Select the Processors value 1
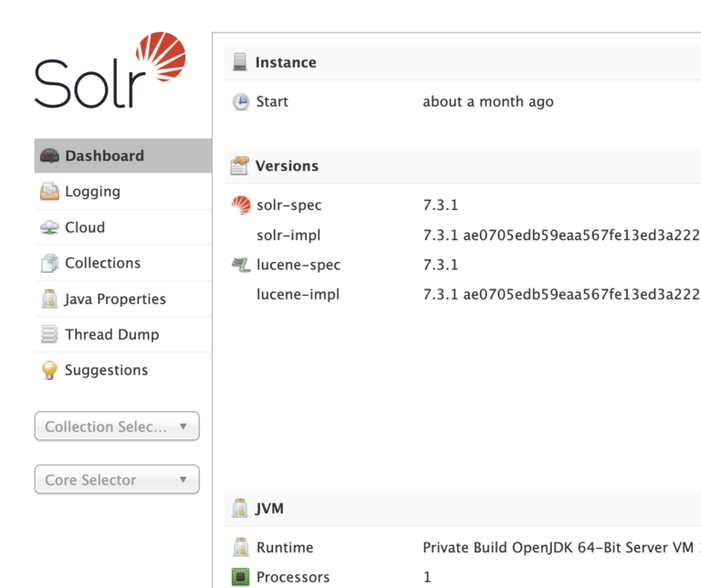Viewport: 701px width, 588px height. click(427, 577)
